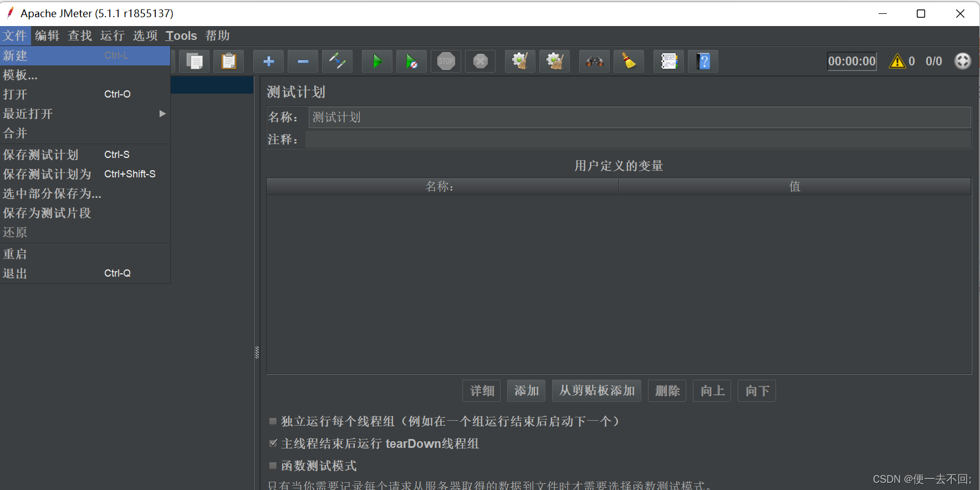This screenshot has width=980, height=490.
Task: Click the minus Collapse All icon
Action: 303,61
